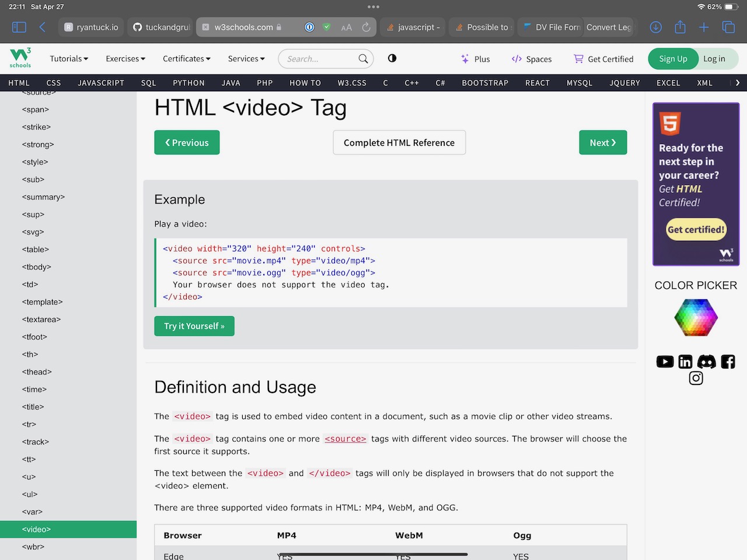Image resolution: width=747 pixels, height=560 pixels.
Task: Tap the Safari share icon
Action: pyautogui.click(x=680, y=27)
